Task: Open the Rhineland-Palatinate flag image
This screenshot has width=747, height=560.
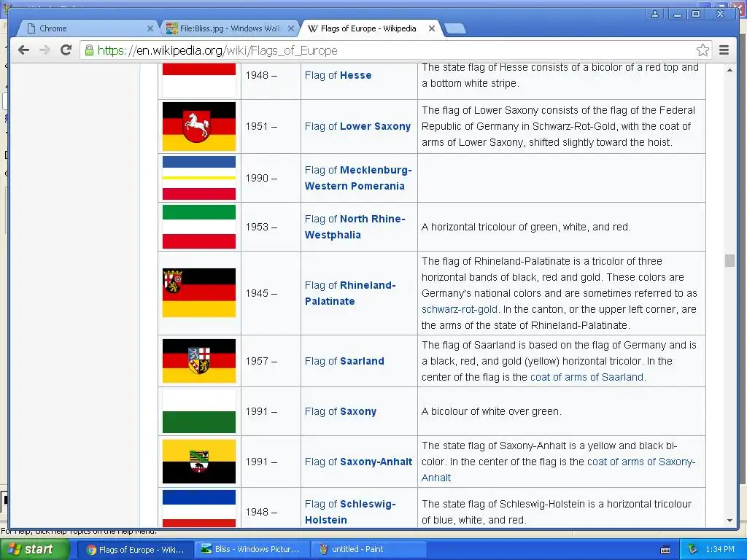Action: (199, 293)
